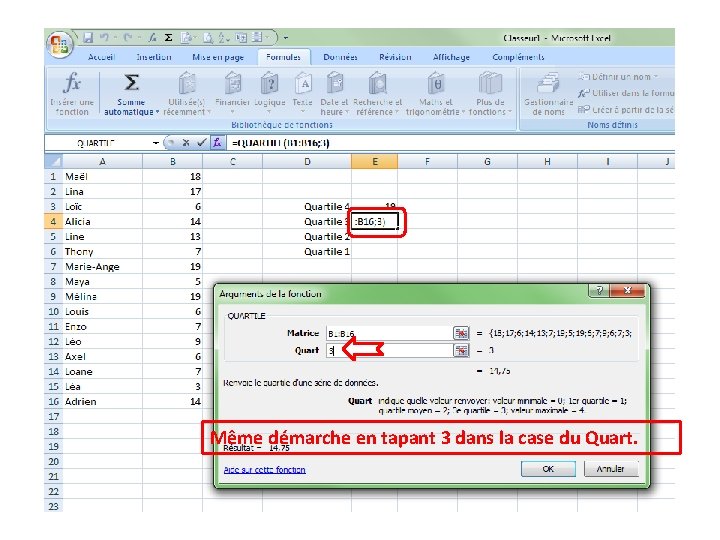Open the Date et heure function library
This screenshot has width=720, height=540.
334,94
